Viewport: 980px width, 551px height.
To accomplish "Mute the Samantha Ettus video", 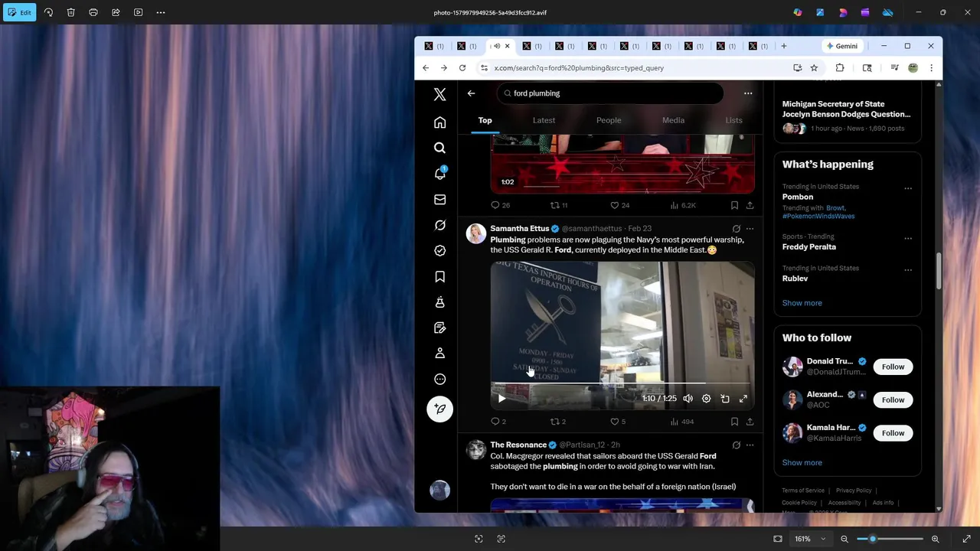I will [x=688, y=399].
